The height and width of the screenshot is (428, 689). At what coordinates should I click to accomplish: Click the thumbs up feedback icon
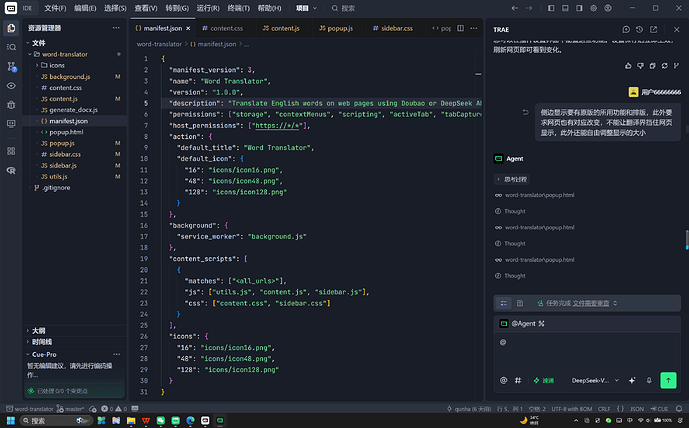(628, 65)
